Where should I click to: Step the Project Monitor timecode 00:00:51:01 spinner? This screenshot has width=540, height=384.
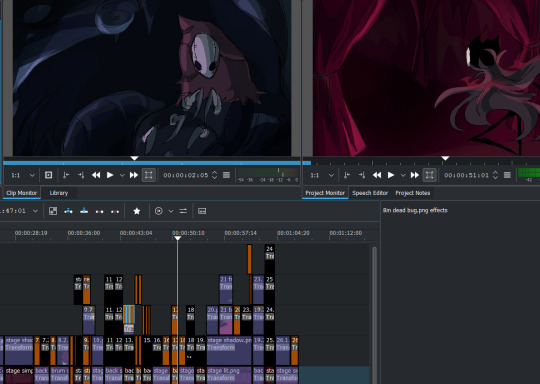(x=495, y=175)
